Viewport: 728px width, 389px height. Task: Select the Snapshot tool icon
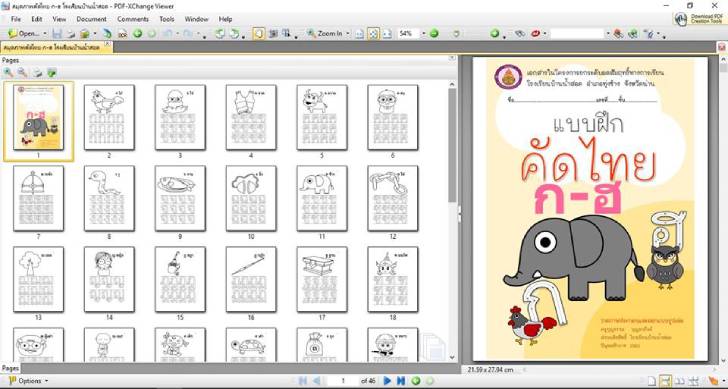pyautogui.click(x=273, y=33)
